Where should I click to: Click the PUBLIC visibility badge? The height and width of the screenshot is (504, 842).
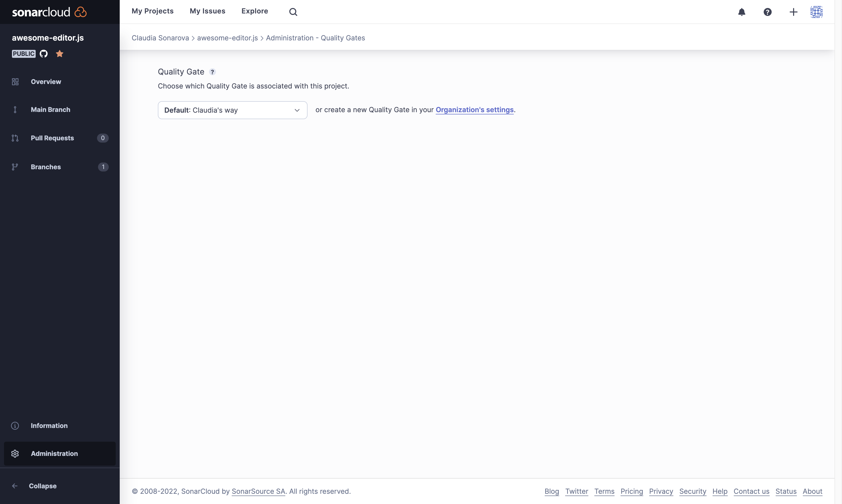point(24,54)
